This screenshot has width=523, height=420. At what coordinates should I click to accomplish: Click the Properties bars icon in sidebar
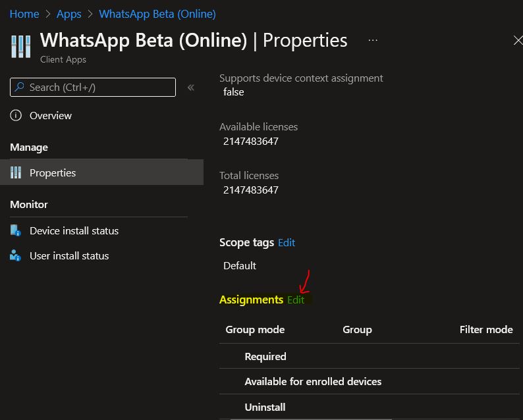click(16, 172)
